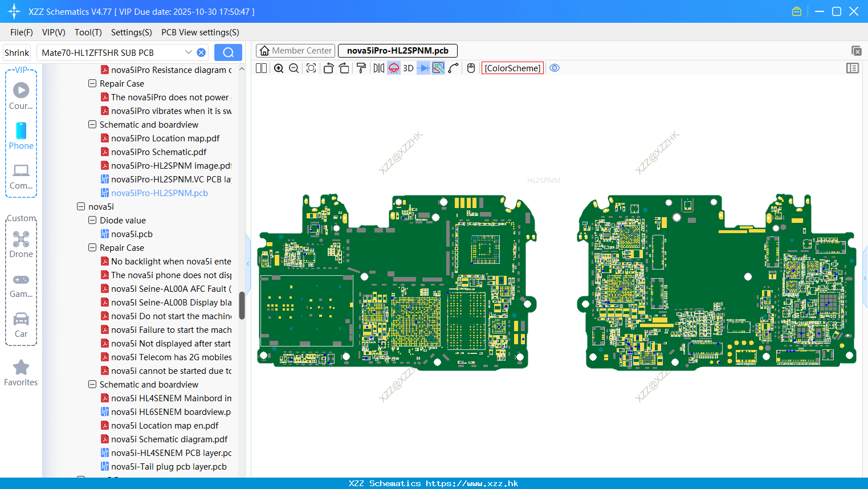Toggle 3D view mode
The image size is (868, 489).
click(408, 68)
